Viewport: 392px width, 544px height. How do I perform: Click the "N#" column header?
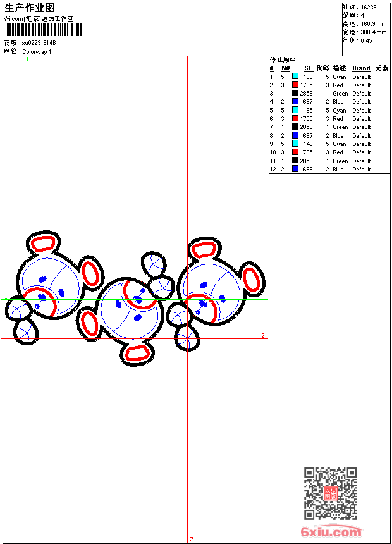[x=286, y=68]
